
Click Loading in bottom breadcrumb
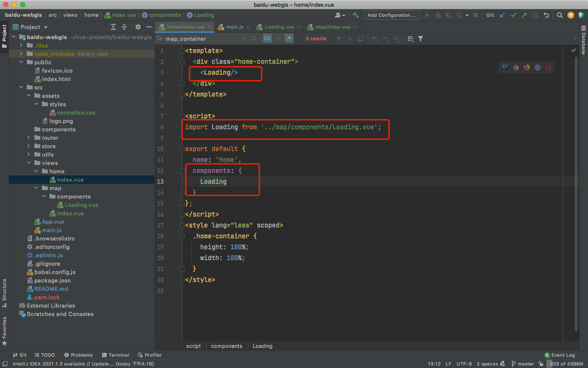262,346
